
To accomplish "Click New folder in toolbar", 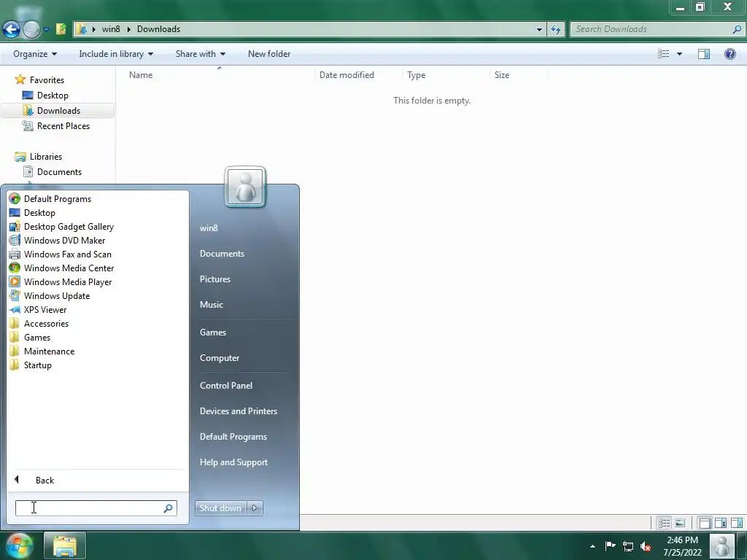I will point(269,54).
